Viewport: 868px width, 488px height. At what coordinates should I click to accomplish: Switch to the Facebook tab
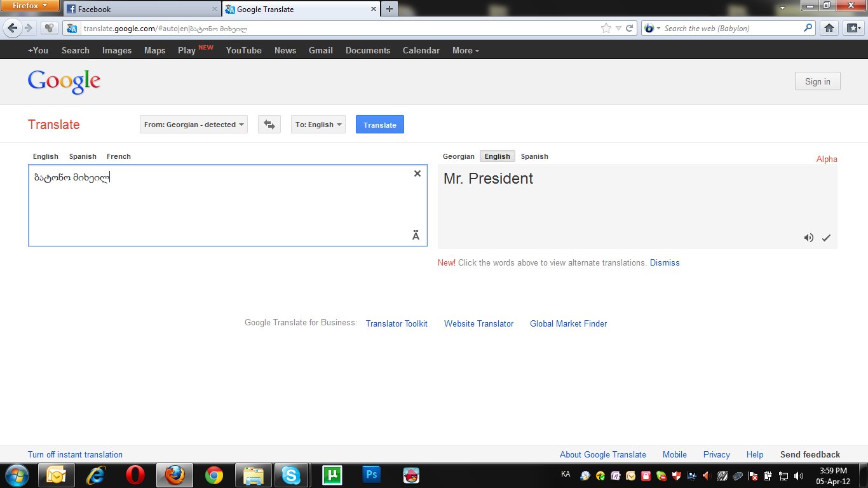(x=142, y=9)
